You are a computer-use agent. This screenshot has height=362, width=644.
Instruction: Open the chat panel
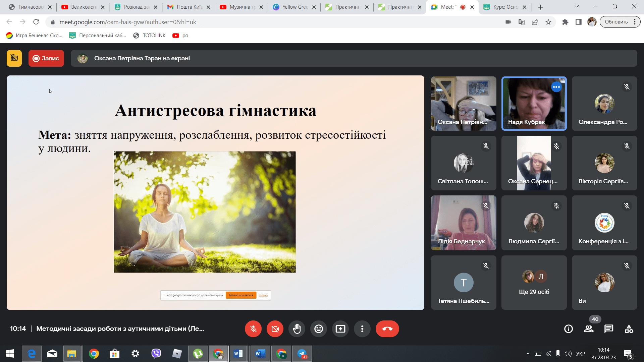609,329
